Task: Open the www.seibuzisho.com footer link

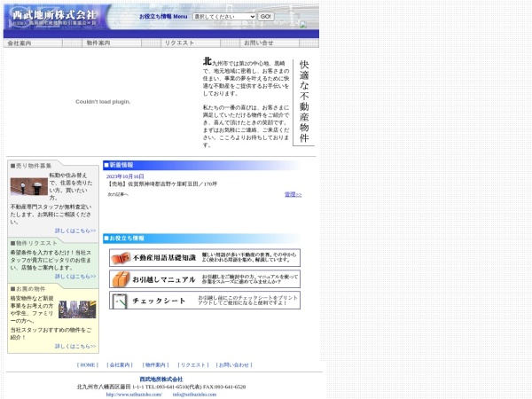Action: (128, 395)
